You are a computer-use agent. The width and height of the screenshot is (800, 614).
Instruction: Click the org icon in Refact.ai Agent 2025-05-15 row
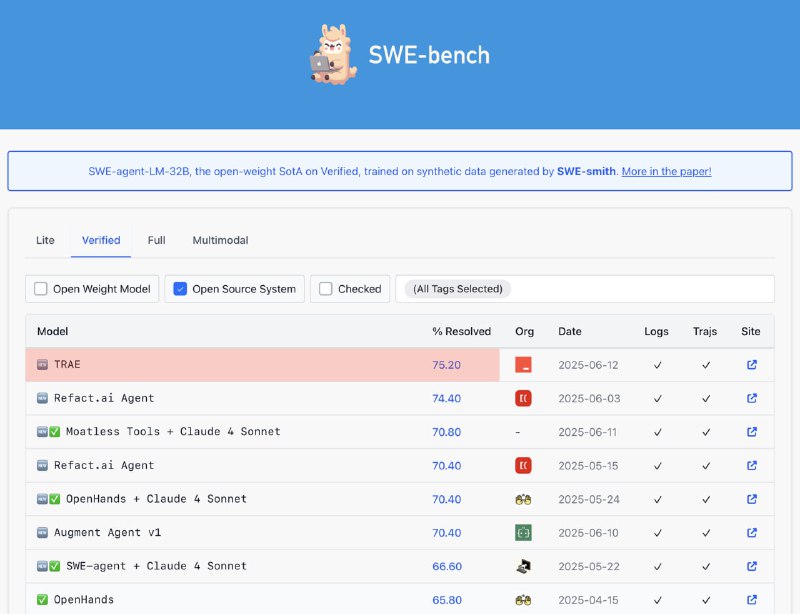(523, 465)
